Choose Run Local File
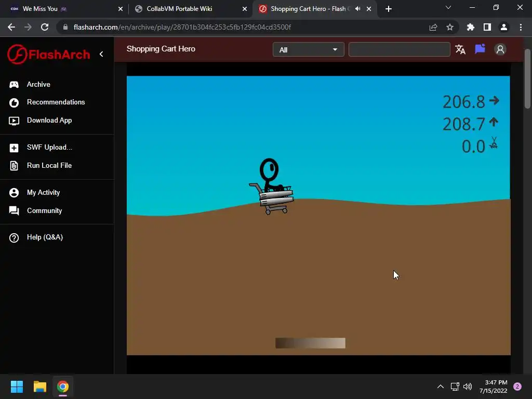Viewport: 532px width, 399px height. (49, 165)
